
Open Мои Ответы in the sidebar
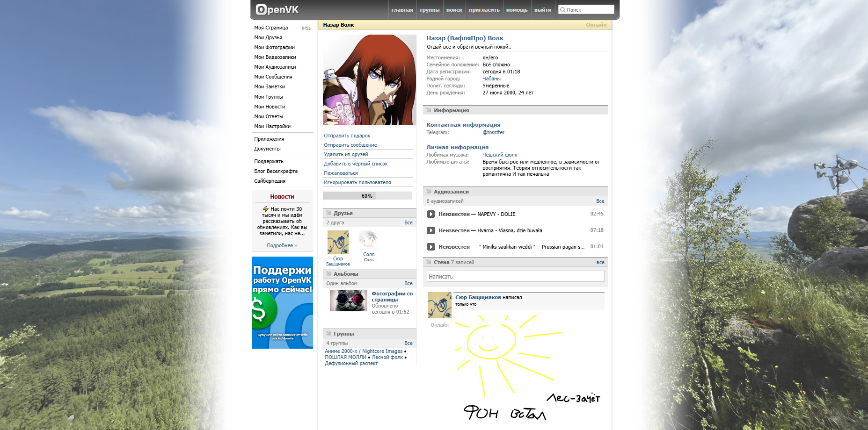(x=269, y=116)
